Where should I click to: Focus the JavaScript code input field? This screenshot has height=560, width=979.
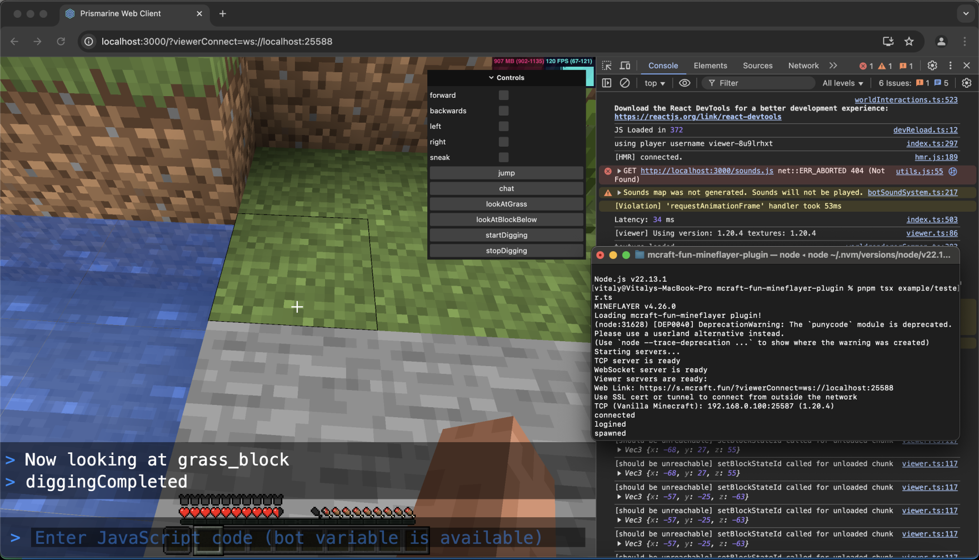click(x=308, y=538)
